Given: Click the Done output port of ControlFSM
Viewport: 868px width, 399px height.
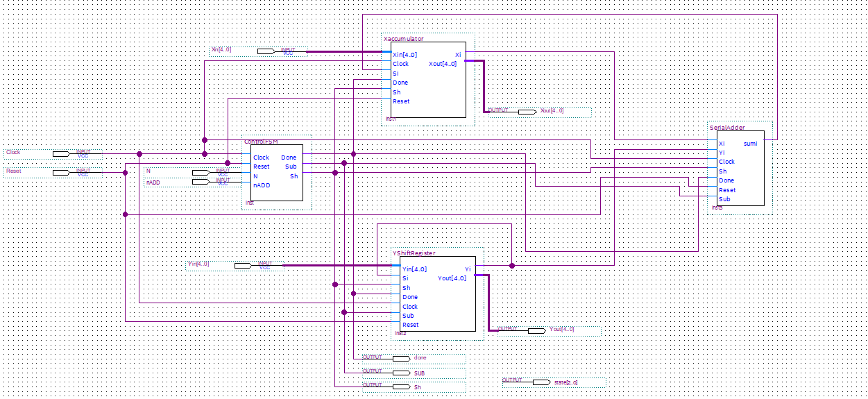Looking at the screenshot, I should click(289, 158).
